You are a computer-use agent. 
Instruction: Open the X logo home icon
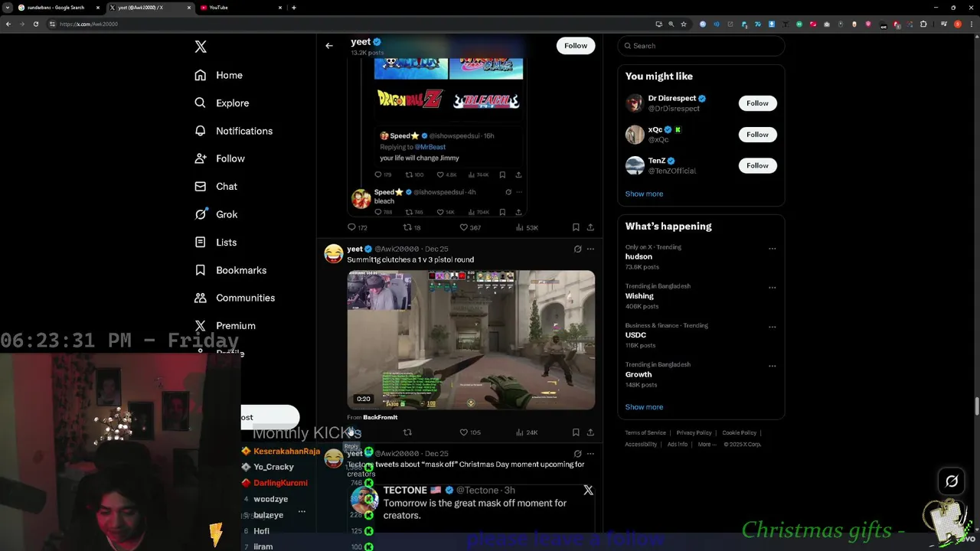pos(201,47)
